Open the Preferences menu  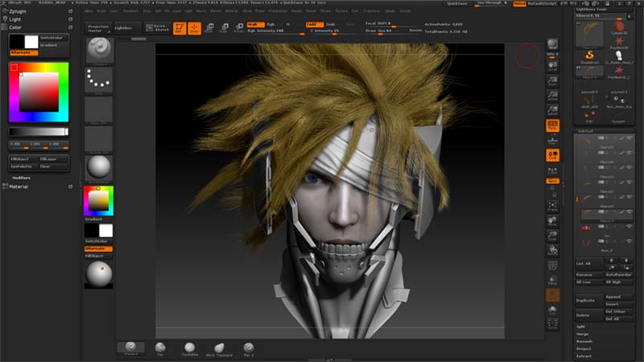[278, 11]
